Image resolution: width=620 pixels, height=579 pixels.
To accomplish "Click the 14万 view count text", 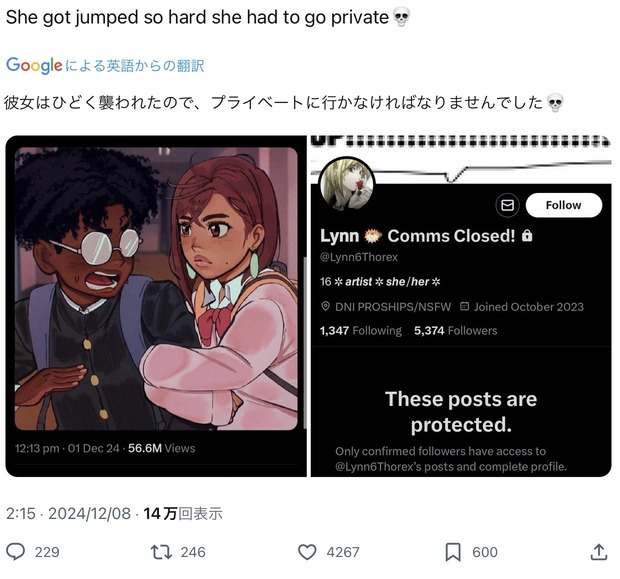I will (x=183, y=513).
